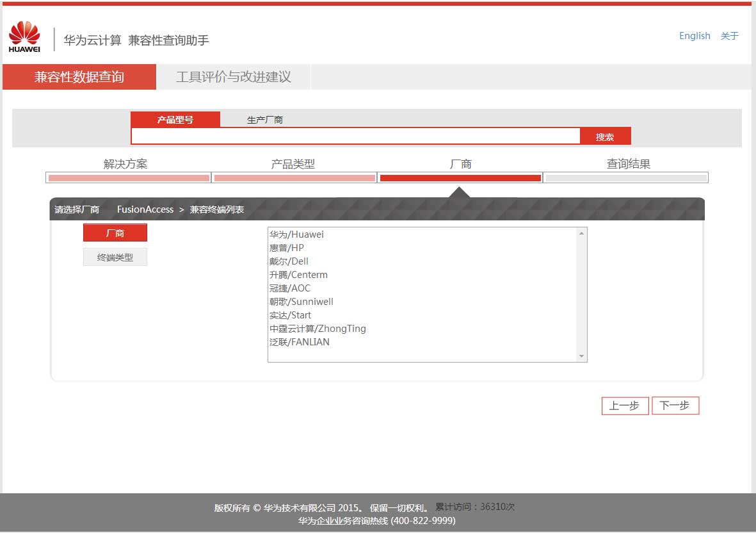The height and width of the screenshot is (533, 756).
Task: Choose 实达/Start from the vendor list
Action: [x=422, y=315]
